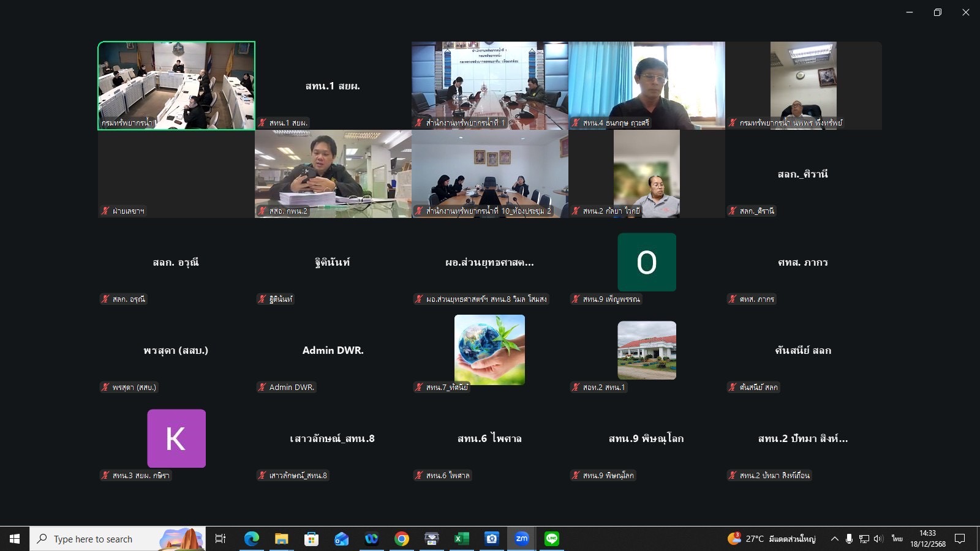Toggle the speaker volume tray icon
980x551 pixels.
(x=878, y=539)
